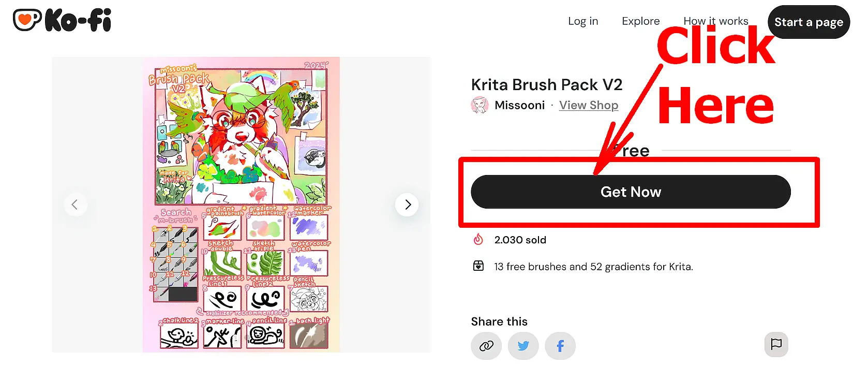Go to the Explore menu item
This screenshot has width=868, height=366.
pos(640,21)
